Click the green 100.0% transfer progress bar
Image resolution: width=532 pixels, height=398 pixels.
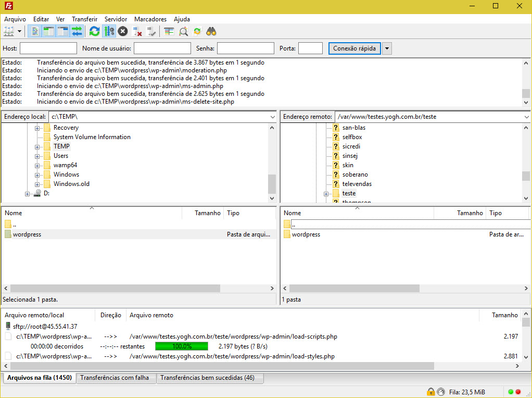(x=182, y=346)
